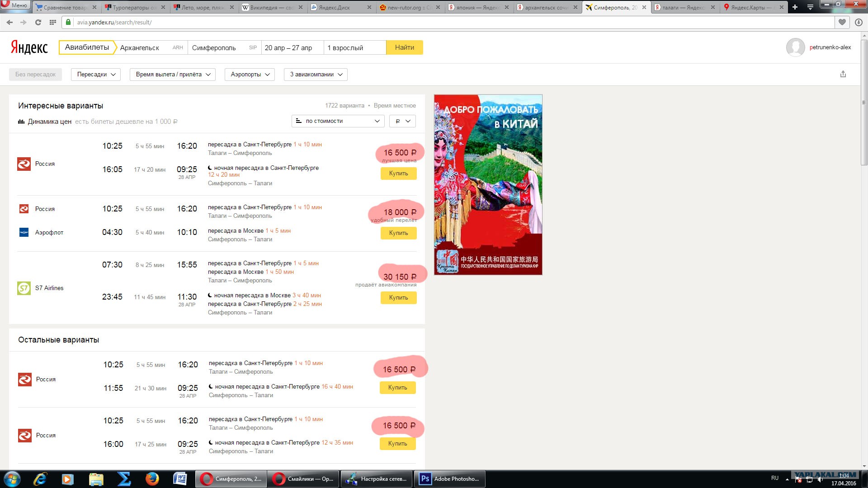This screenshot has height=488, width=868.
Task: Open the 'Динамика цен' link
Action: 50,122
